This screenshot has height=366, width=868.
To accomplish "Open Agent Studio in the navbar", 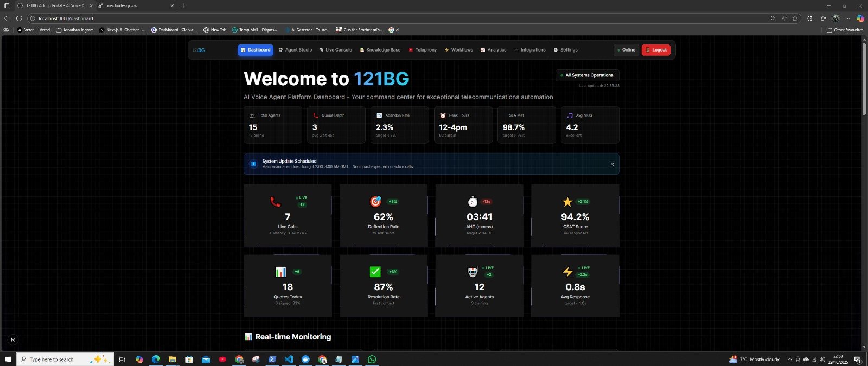I will point(295,50).
